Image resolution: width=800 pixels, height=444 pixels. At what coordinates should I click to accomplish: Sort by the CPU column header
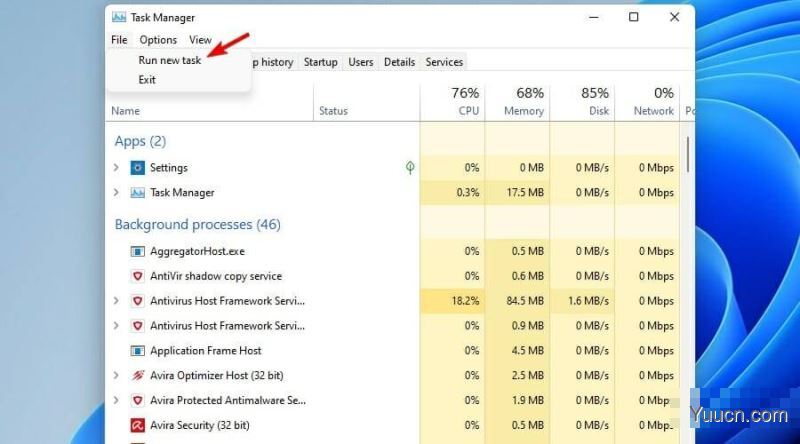click(452, 102)
